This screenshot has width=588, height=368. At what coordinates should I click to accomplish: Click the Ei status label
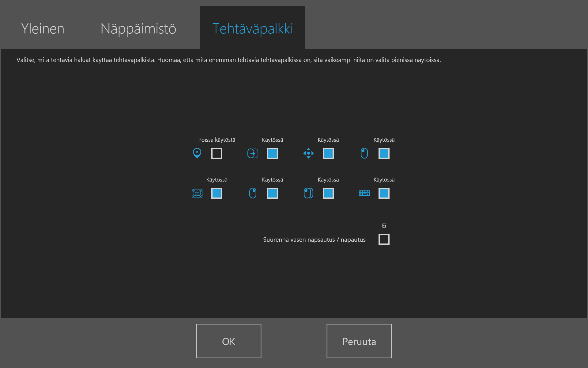click(384, 226)
